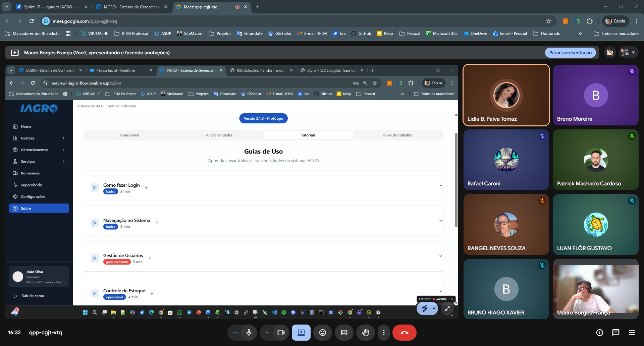This screenshot has width=644, height=346.
Task: Toggle the closed captions button
Action: tap(344, 333)
